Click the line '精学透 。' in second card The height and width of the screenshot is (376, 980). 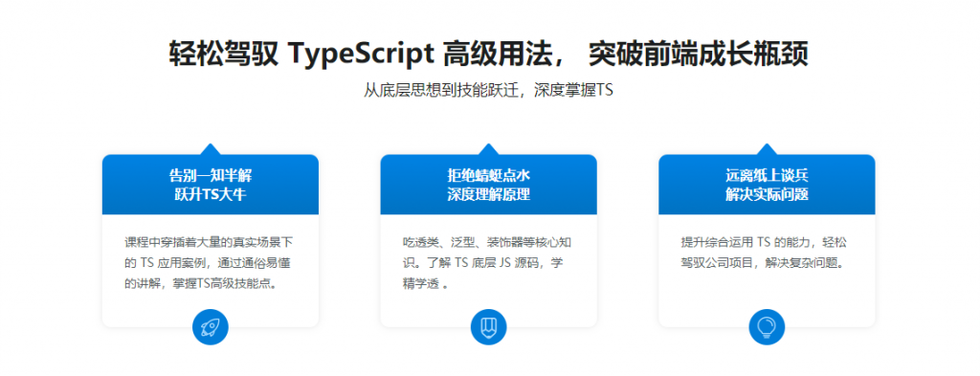click(426, 283)
